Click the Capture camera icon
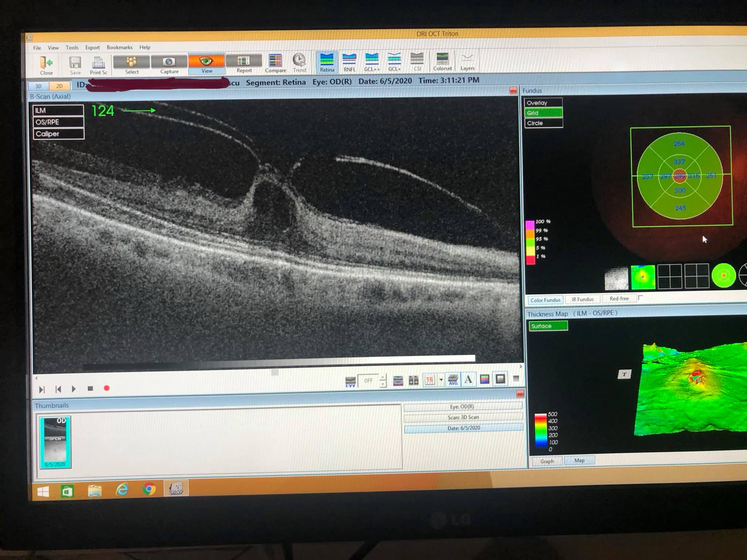The width and height of the screenshot is (747, 560). (169, 62)
